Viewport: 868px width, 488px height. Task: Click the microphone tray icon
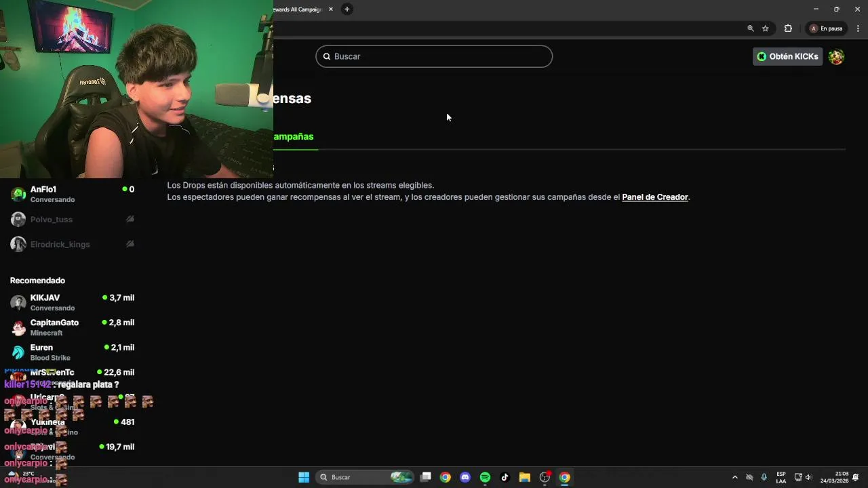(764, 477)
